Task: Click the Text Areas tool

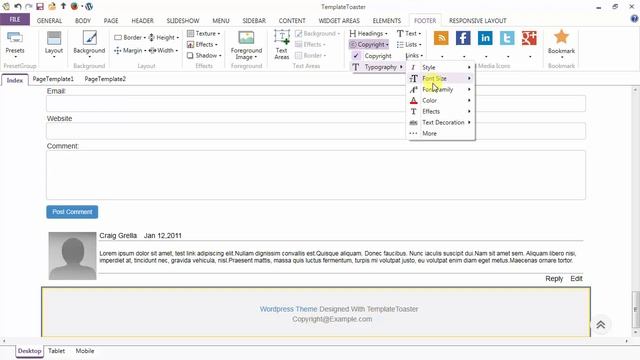Action: pyautogui.click(x=282, y=45)
